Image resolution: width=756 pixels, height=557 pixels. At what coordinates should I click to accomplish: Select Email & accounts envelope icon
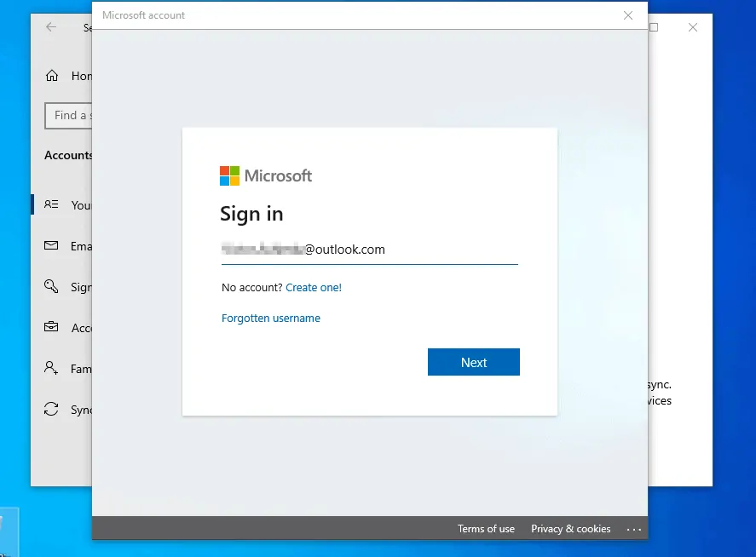coord(51,246)
